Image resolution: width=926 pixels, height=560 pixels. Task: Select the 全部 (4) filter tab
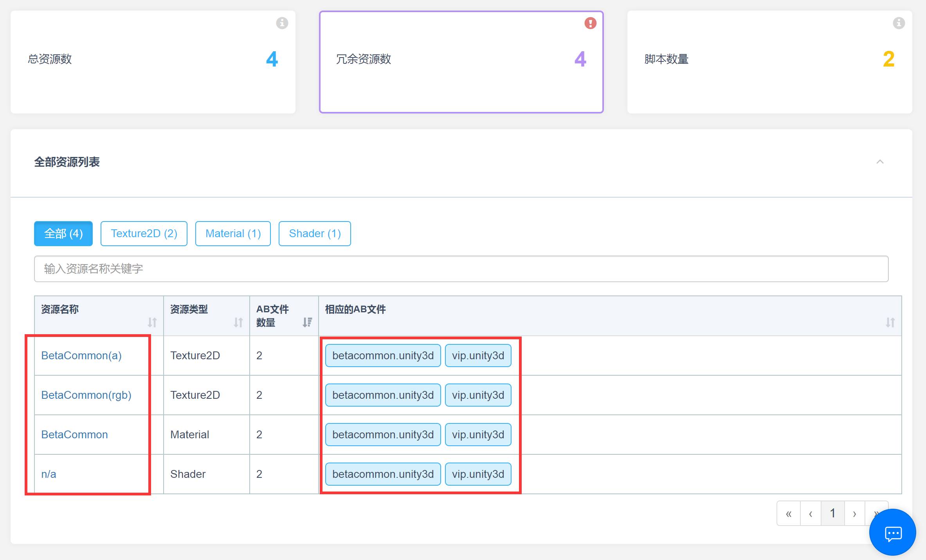(63, 234)
